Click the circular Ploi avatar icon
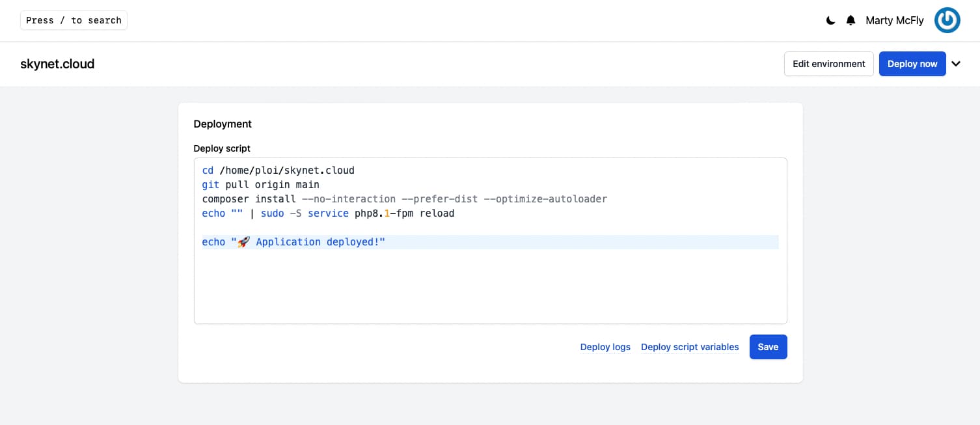Screen dimensions: 980x425 pyautogui.click(x=947, y=20)
